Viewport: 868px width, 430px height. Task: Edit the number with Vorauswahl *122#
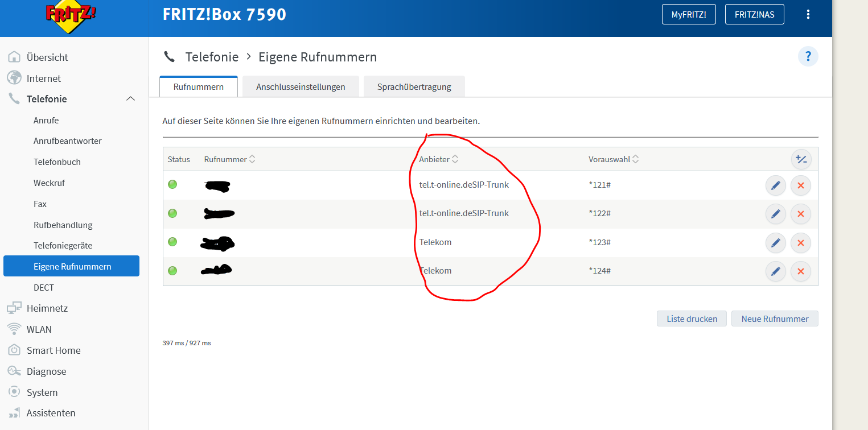coord(775,214)
